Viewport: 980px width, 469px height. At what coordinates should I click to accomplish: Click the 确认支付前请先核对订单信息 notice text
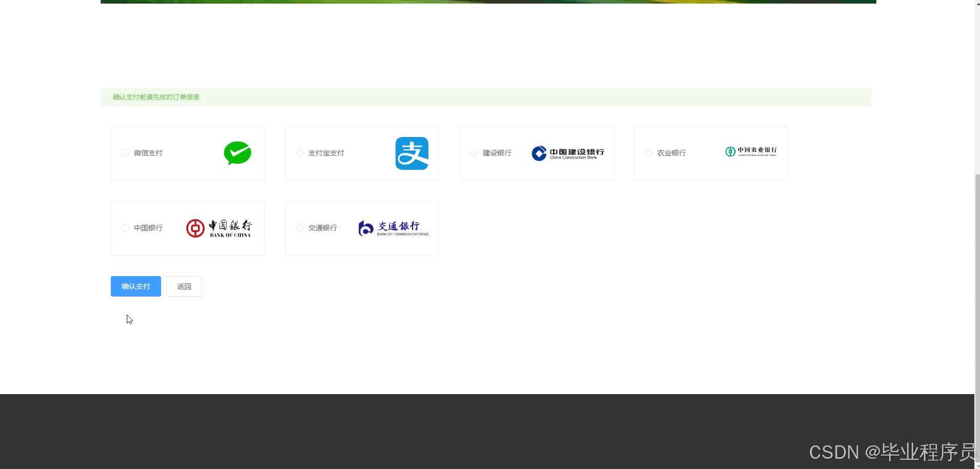point(156,97)
